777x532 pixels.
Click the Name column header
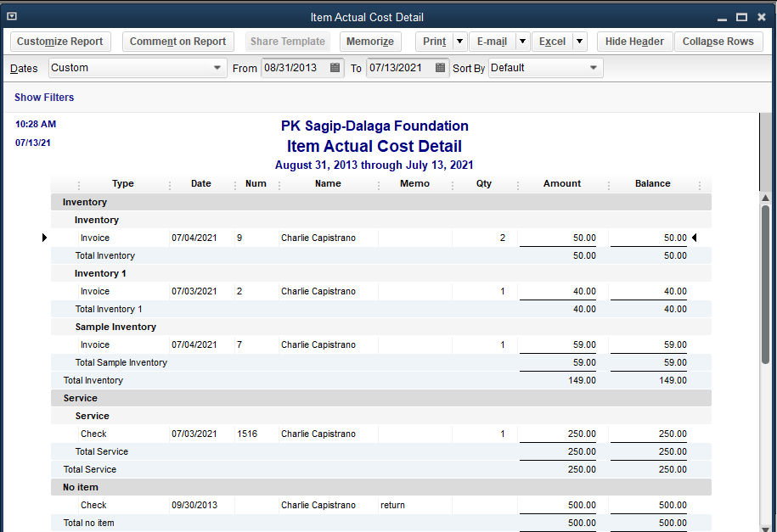tap(328, 184)
